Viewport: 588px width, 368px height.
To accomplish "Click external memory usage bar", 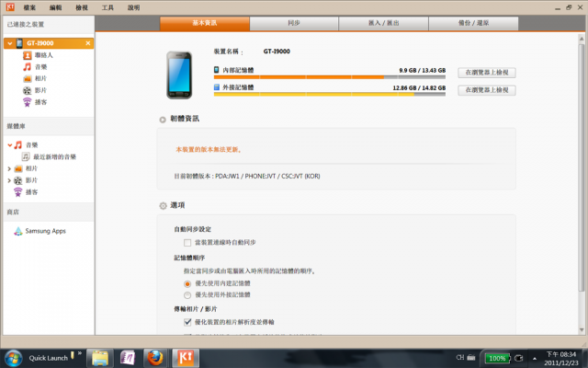I will coord(330,95).
